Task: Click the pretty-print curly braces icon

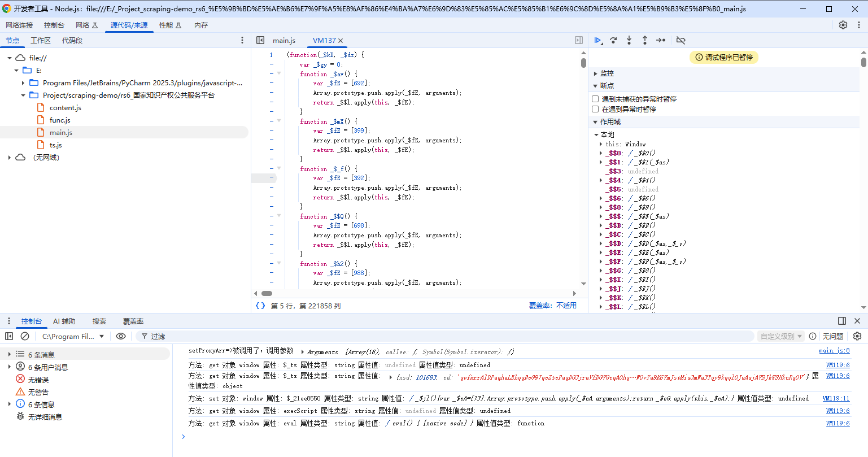Action: click(x=260, y=306)
